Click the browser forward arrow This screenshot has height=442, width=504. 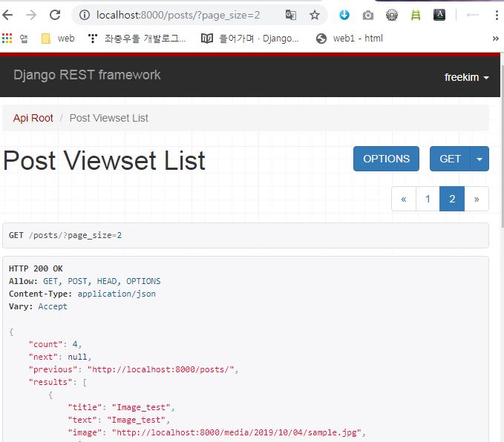tap(31, 15)
